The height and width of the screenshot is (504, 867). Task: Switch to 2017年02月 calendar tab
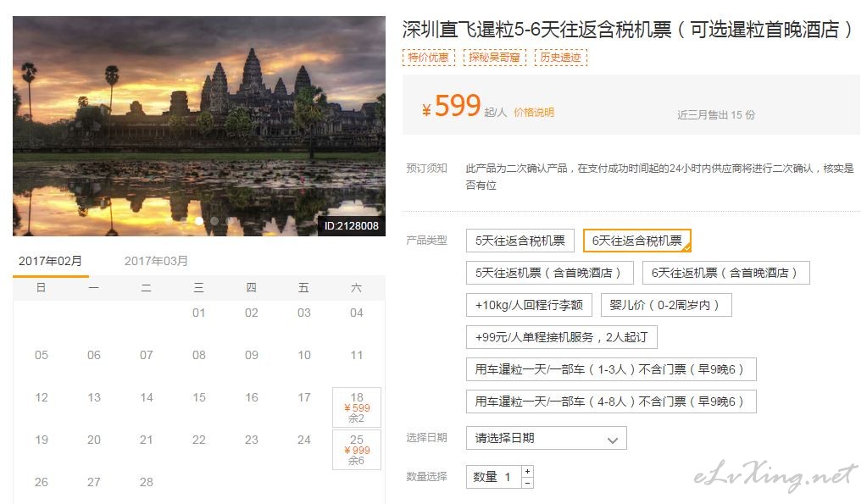coord(50,261)
